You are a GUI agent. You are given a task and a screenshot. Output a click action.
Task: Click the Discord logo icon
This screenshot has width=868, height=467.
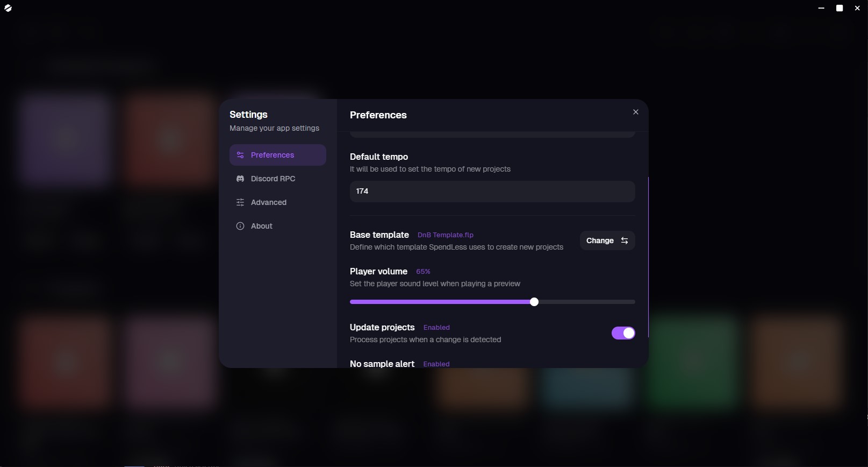pos(240,179)
